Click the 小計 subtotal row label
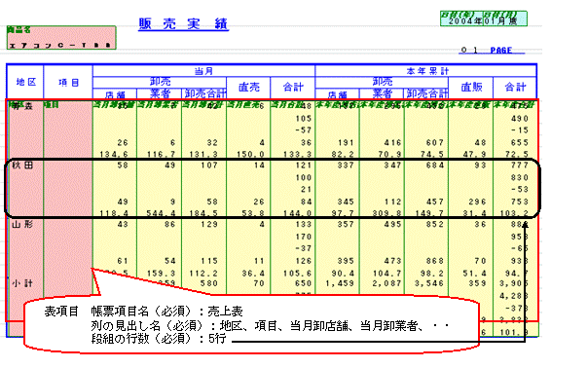588x368 pixels. (x=22, y=283)
